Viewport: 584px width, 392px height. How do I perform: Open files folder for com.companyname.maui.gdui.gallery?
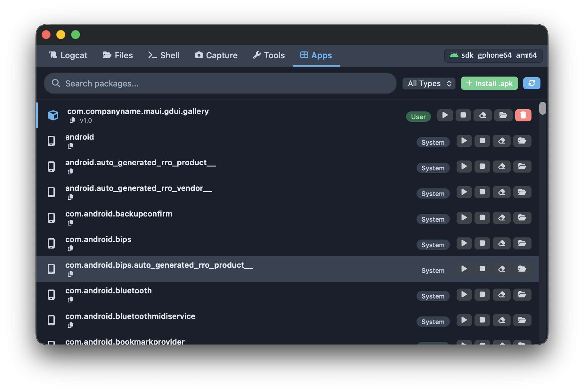pyautogui.click(x=503, y=115)
